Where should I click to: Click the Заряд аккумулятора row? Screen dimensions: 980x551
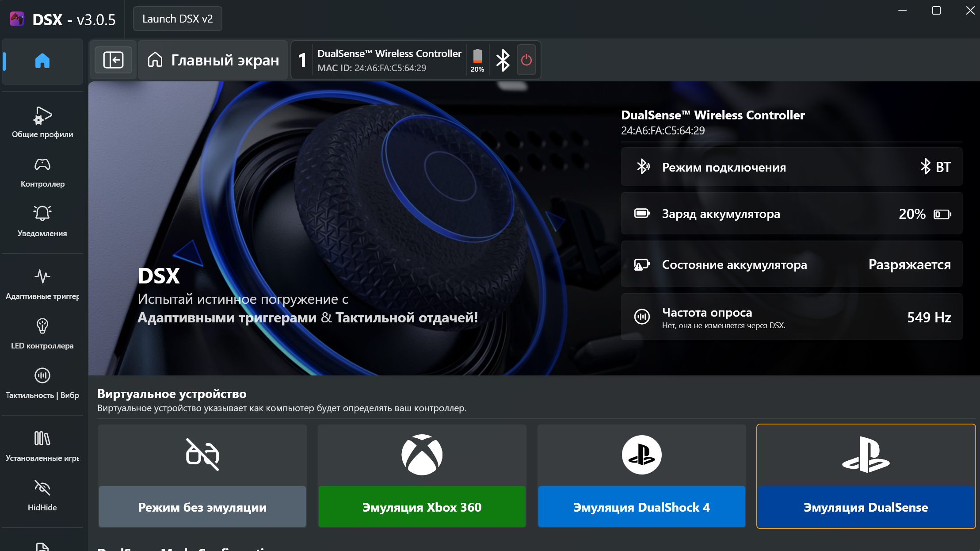coord(791,214)
